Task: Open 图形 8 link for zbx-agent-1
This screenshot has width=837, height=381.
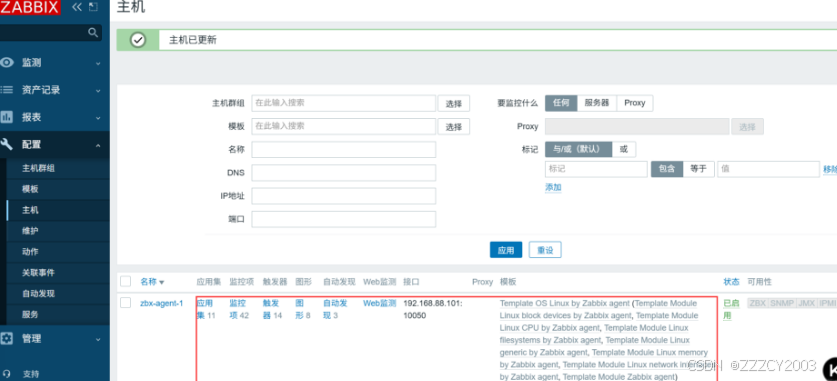Action: [303, 309]
